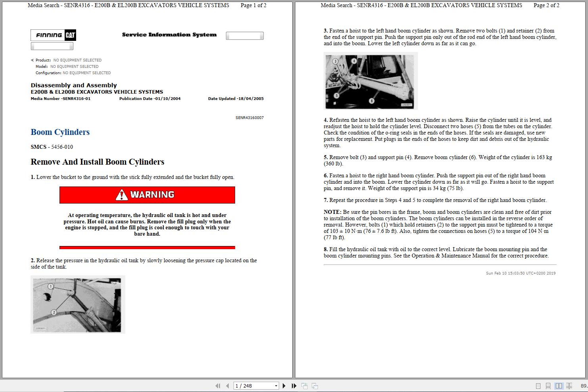The height and width of the screenshot is (392, 588).
Task: Advance to the next page
Action: tap(283, 385)
